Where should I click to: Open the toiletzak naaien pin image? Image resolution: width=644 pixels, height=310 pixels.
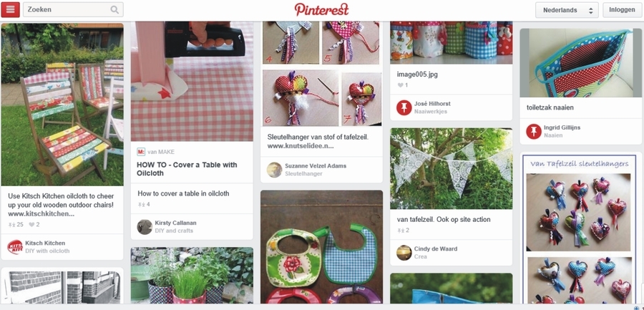tap(581, 62)
